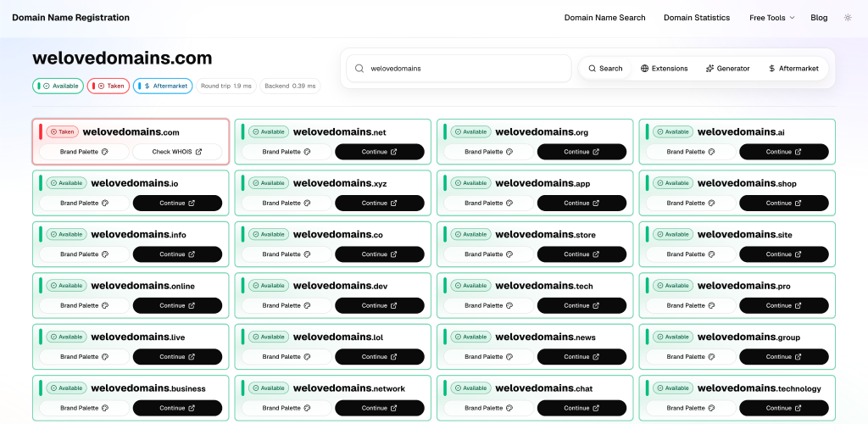Click the external-link icon on the welovedomains.info Continue button
Image resolution: width=868 pixels, height=424 pixels.
coord(192,254)
